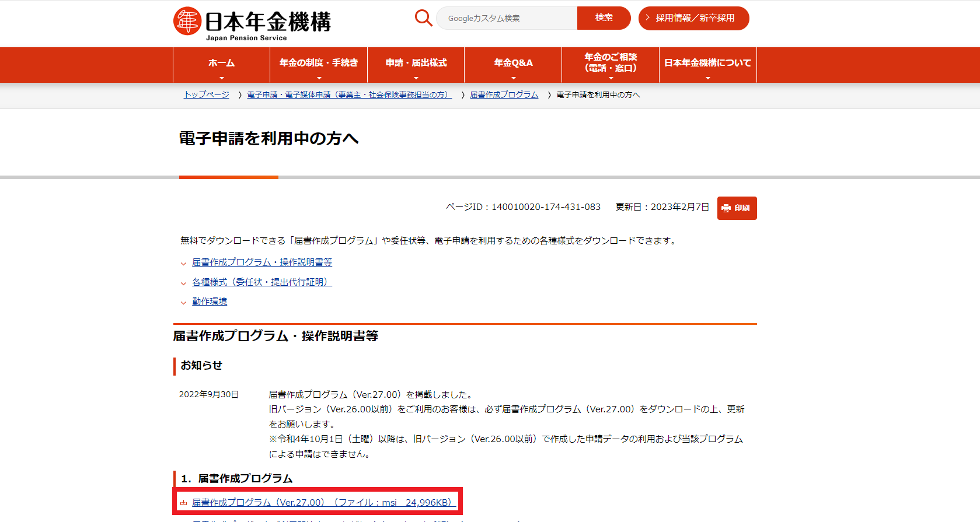Download 届書作成プログラム Ver.27.00 msi file

(322, 503)
